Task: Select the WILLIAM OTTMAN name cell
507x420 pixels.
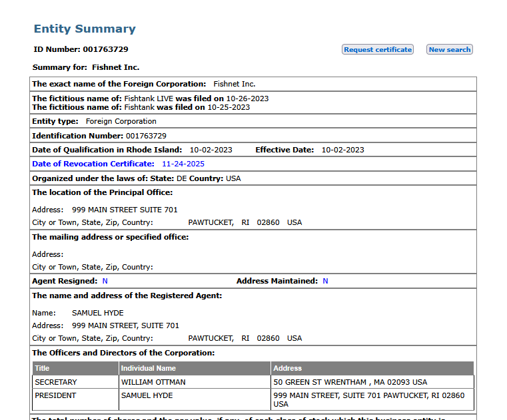Action: click(x=195, y=382)
